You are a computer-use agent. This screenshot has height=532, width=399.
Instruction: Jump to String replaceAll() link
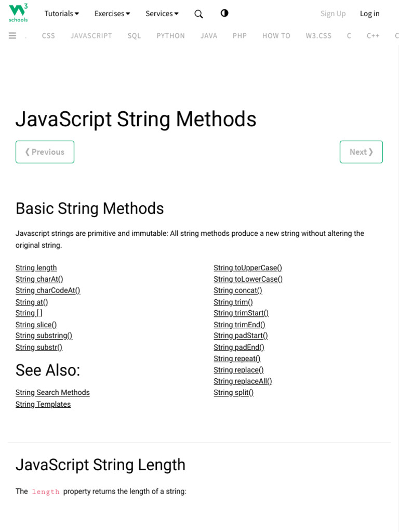point(243,381)
